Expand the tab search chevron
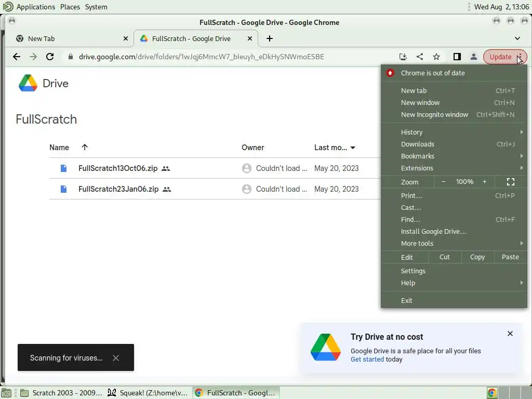This screenshot has height=399, width=532. pyautogui.click(x=517, y=38)
